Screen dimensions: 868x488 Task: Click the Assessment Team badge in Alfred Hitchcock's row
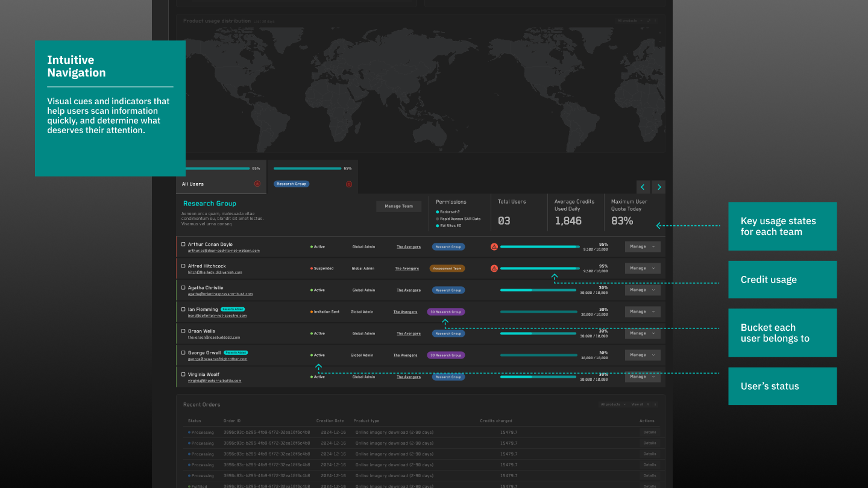[x=447, y=269]
